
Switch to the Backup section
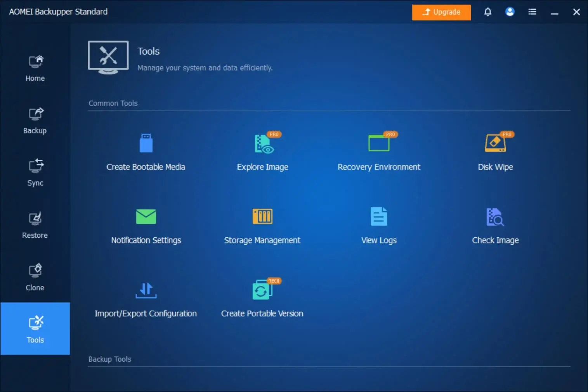35,120
